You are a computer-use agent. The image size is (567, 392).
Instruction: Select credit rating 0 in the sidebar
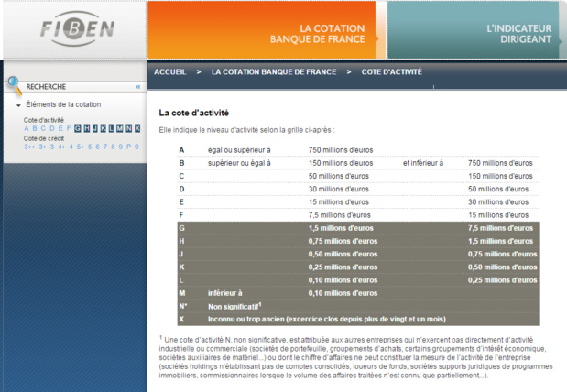136,147
